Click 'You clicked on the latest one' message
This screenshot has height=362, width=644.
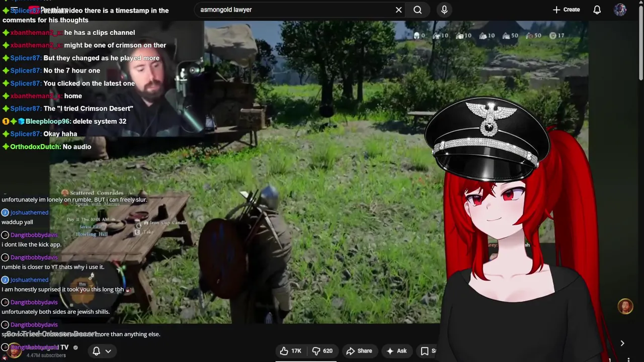pos(89,83)
